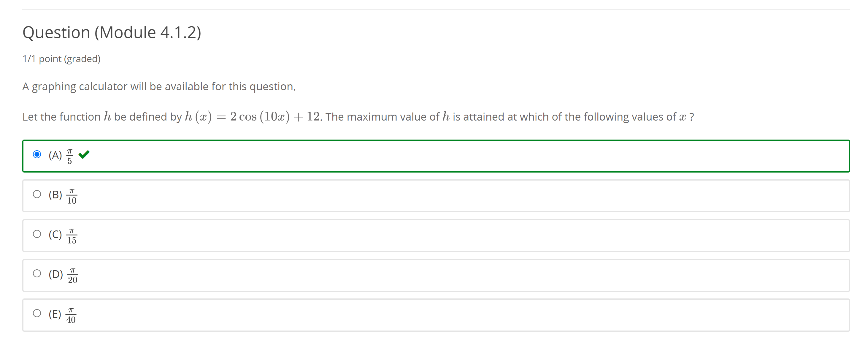Click the green checkmark next to answer A
The width and height of the screenshot is (868, 343).
tap(85, 155)
